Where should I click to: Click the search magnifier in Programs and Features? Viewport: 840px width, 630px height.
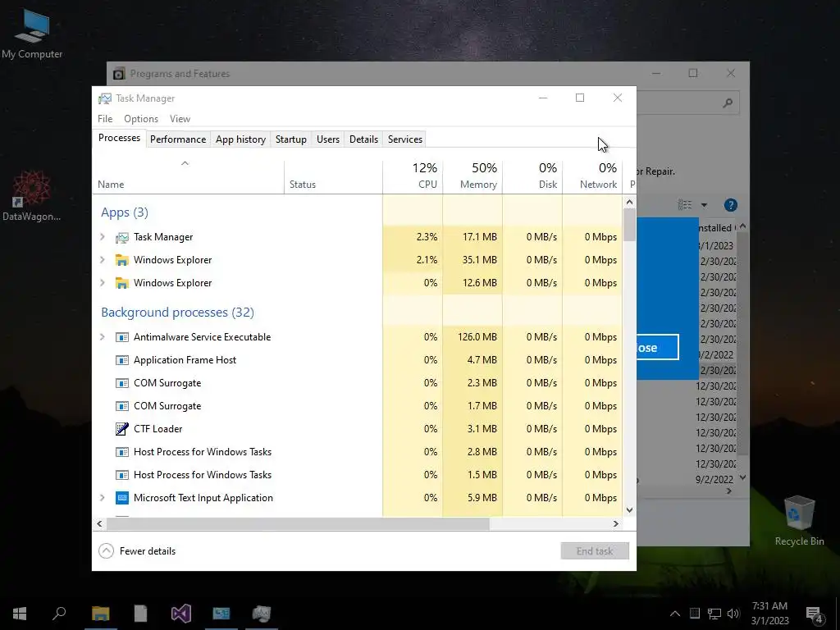tap(728, 103)
